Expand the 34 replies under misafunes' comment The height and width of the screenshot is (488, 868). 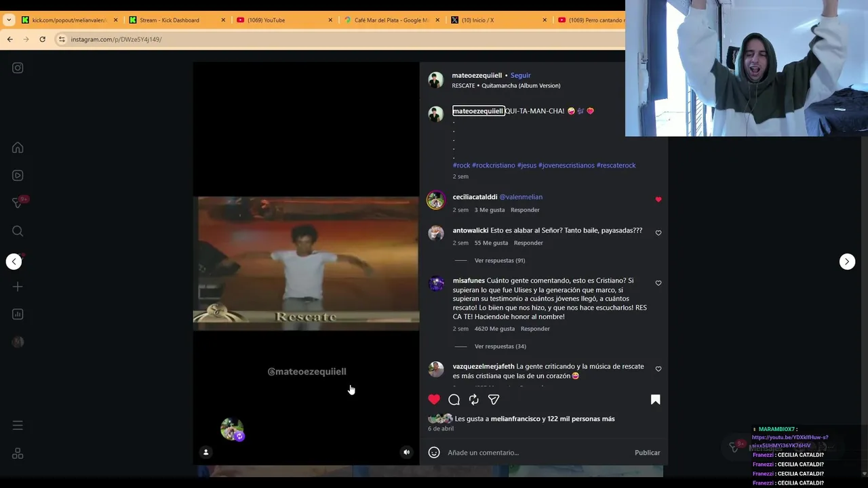click(500, 346)
